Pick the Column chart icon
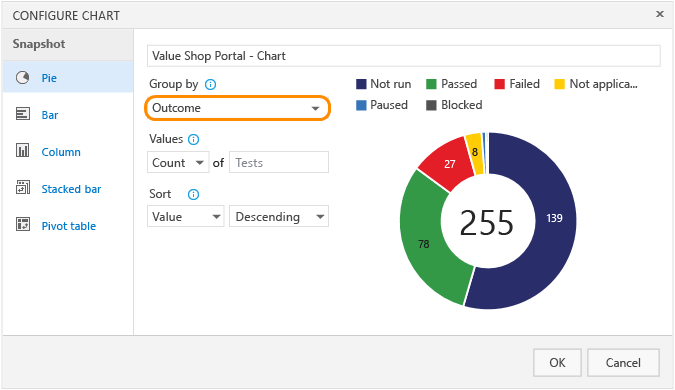The height and width of the screenshot is (390, 675). click(x=22, y=151)
